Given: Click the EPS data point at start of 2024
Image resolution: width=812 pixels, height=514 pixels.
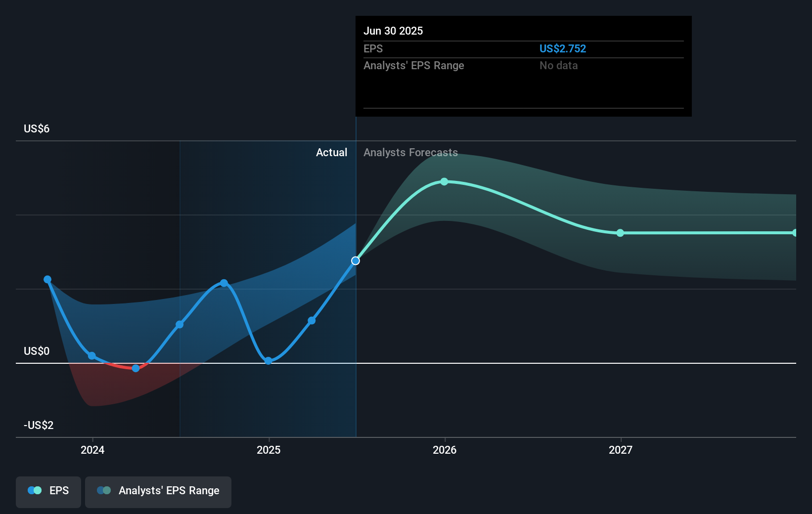Looking at the screenshot, I should 92,356.
